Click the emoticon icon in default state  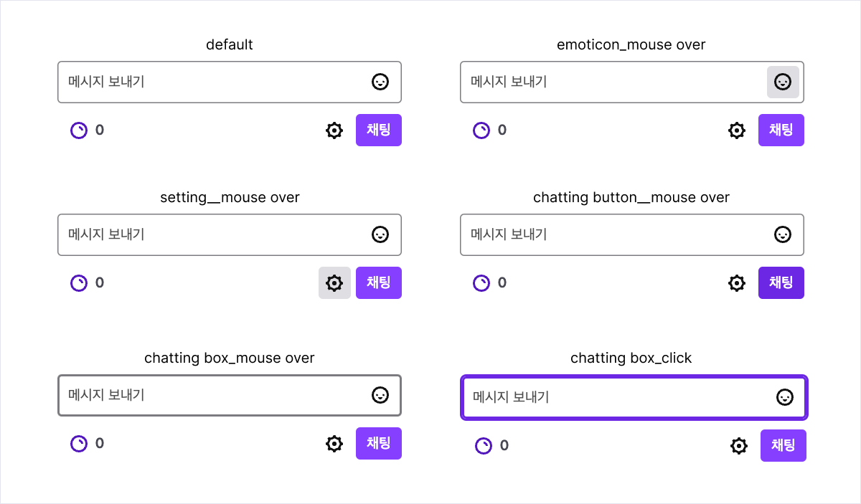click(380, 82)
